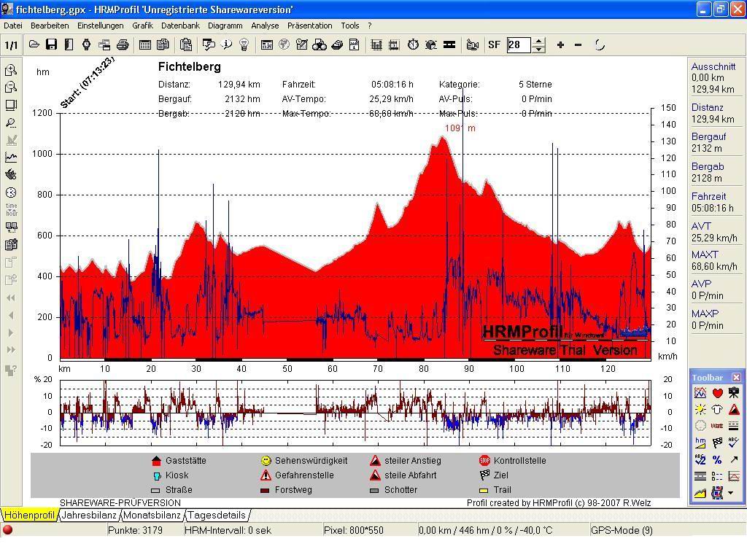This screenshot has height=560, width=747.
Task: Expand the black arrow dropdown in Toolbar palette
Action: tap(732, 493)
